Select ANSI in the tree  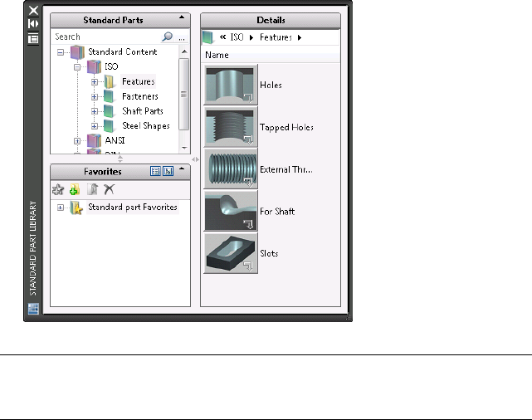point(115,140)
